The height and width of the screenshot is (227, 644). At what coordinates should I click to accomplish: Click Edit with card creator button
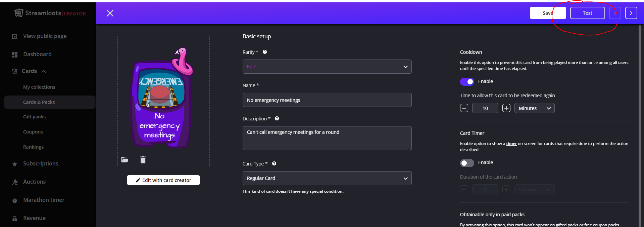tap(163, 180)
